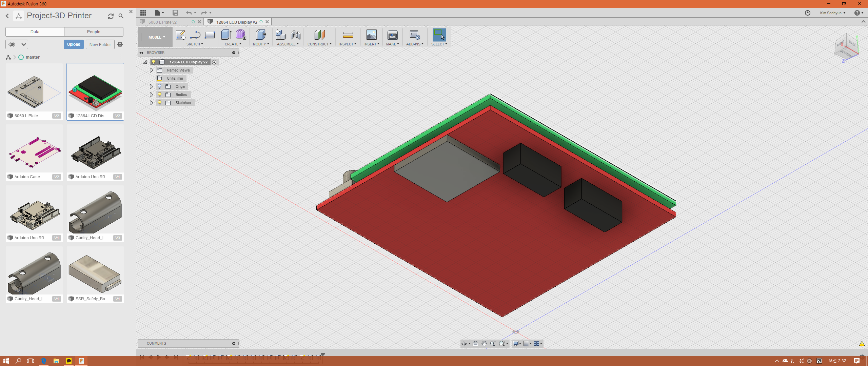The height and width of the screenshot is (366, 868).
Task: Click the New Component assemble icon
Action: point(281,35)
